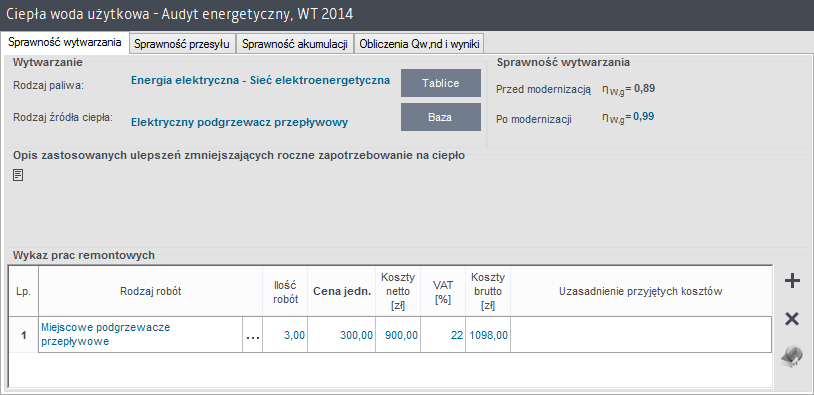Click the Ilość robót column header

point(286,291)
